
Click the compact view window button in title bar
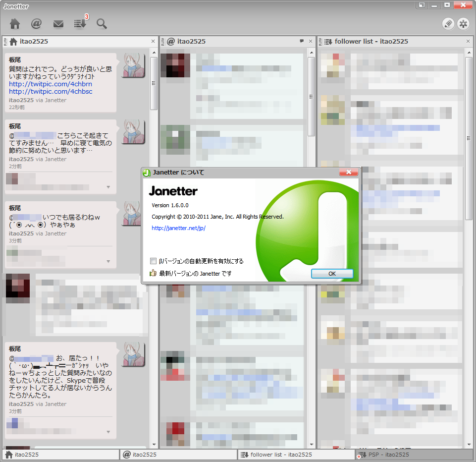[422, 4]
